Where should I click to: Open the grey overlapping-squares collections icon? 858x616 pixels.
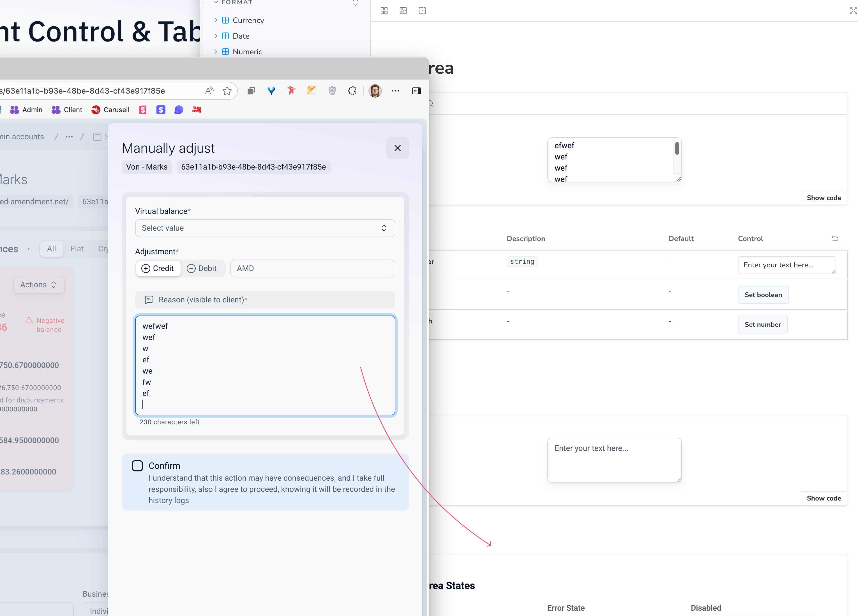pos(251,91)
